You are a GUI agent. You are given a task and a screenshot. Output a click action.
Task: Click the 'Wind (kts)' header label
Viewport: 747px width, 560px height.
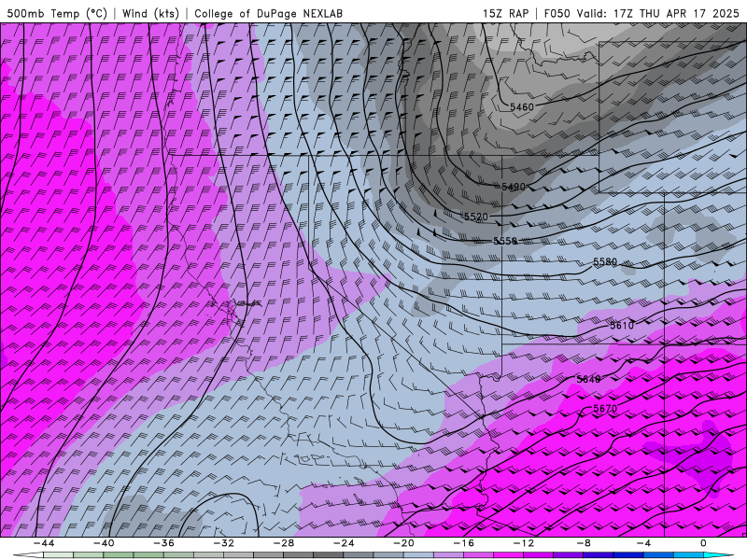pos(150,13)
